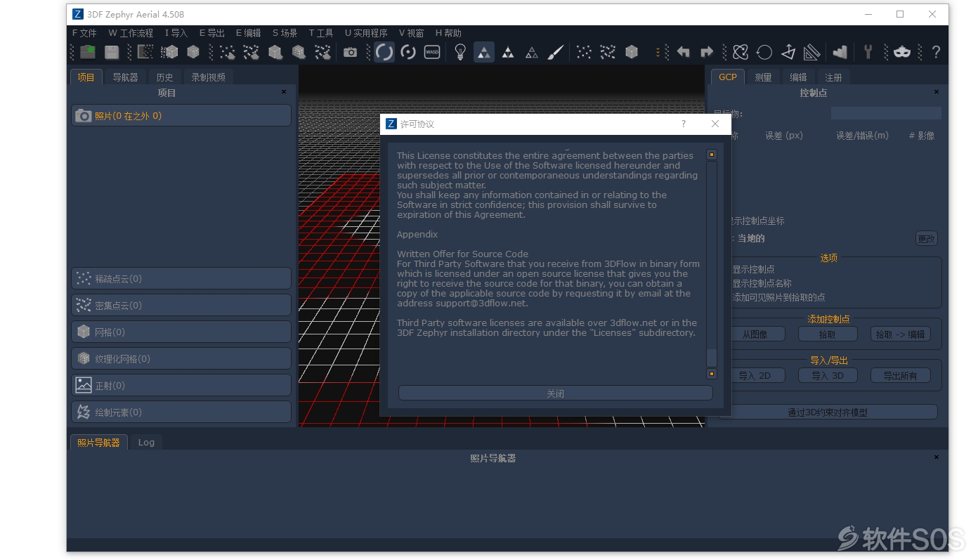The height and width of the screenshot is (560, 978).
Task: Click the license dialog scrollbar up button
Action: (712, 155)
